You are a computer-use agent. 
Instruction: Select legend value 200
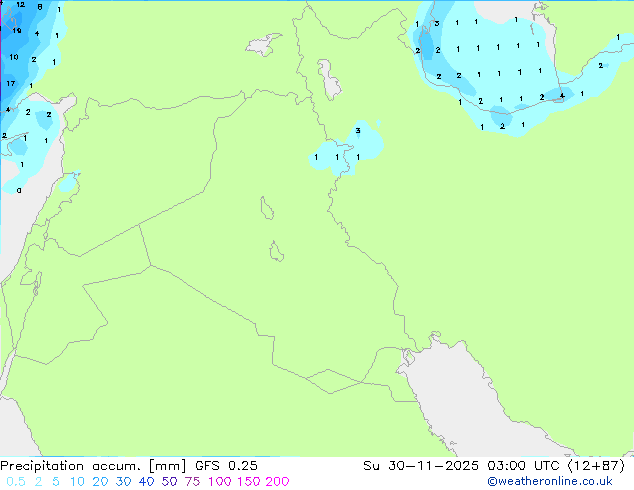tap(277, 482)
